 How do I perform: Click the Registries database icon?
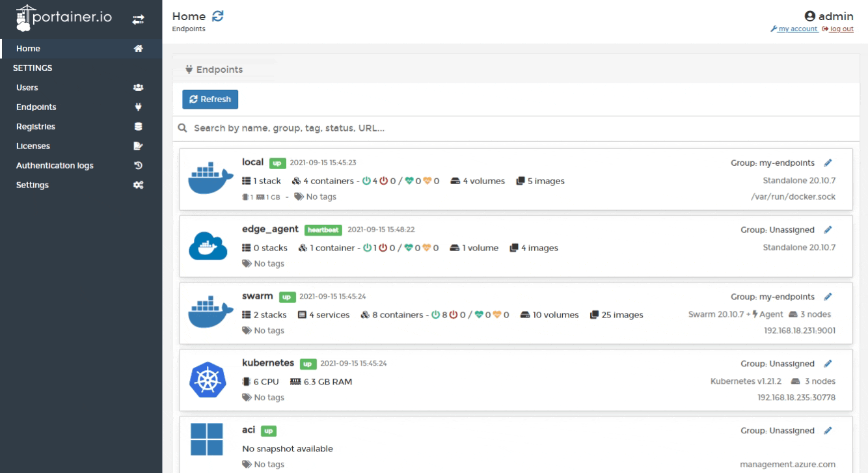coord(138,127)
